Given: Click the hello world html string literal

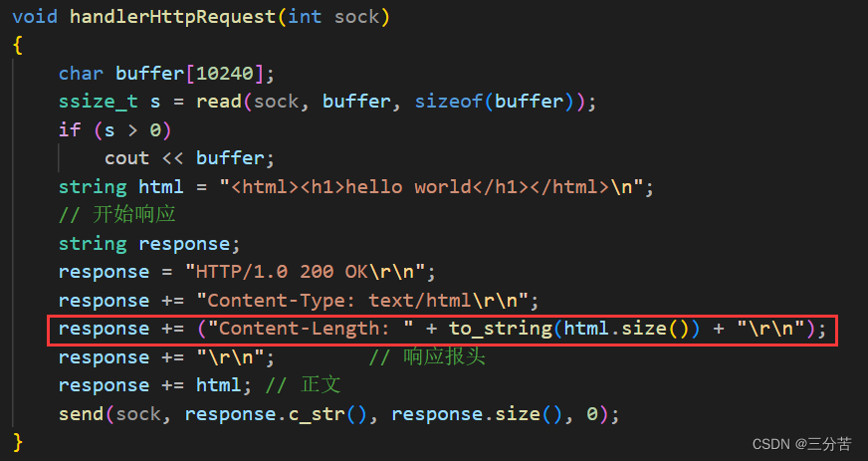Looking at the screenshot, I should pos(431,187).
